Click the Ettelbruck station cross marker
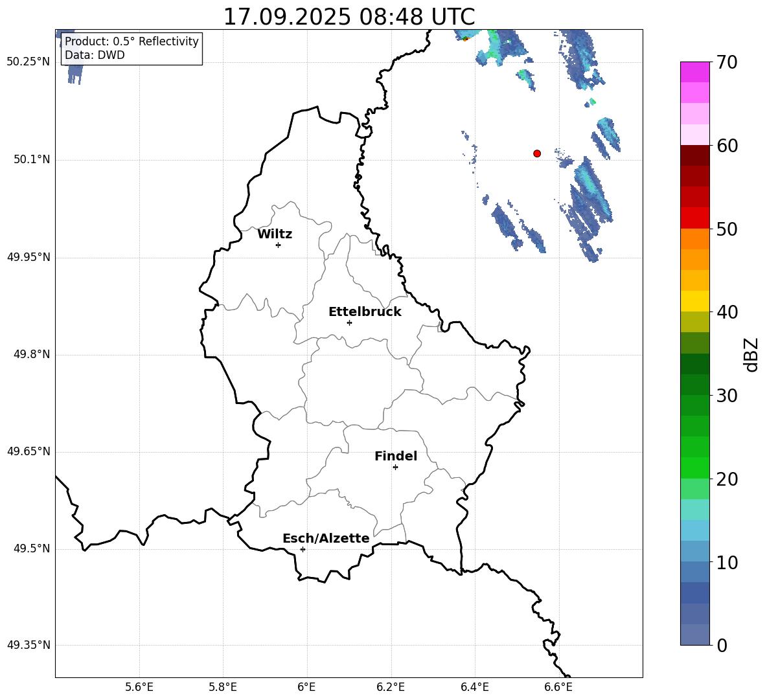Image resolution: width=767 pixels, height=700 pixels. [349, 322]
